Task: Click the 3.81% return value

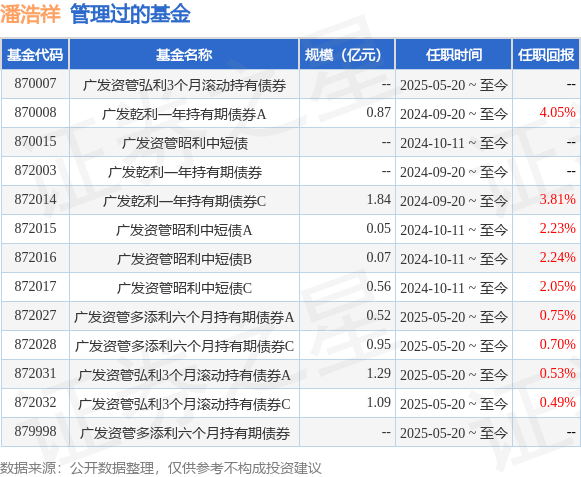Action: pos(557,199)
